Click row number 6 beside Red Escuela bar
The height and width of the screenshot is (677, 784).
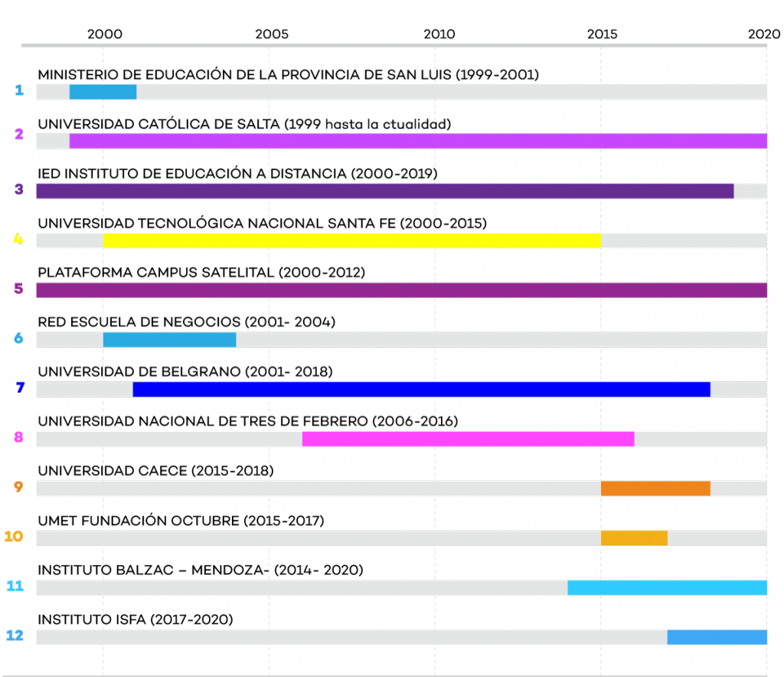[x=18, y=338]
